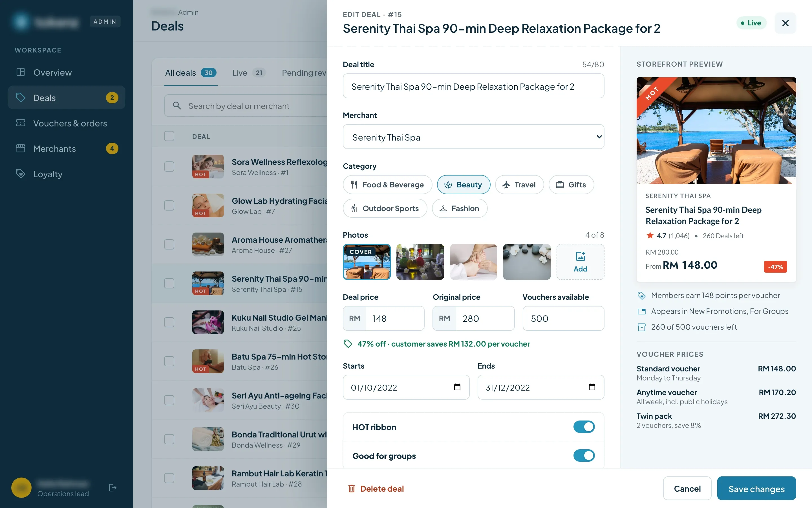Select the Fashion category chip
This screenshot has width=812, height=508.
pyautogui.click(x=459, y=208)
